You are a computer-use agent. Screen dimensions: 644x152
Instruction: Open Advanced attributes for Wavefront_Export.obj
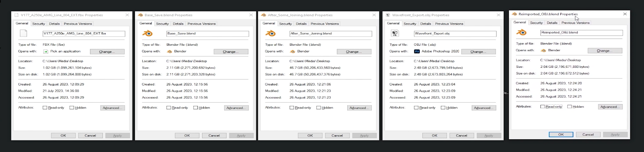coord(483,108)
